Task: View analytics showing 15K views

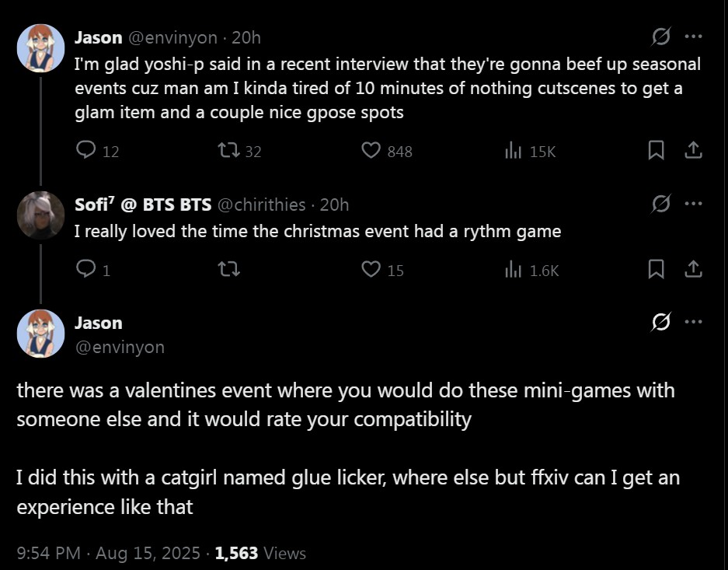Action: click(x=513, y=151)
